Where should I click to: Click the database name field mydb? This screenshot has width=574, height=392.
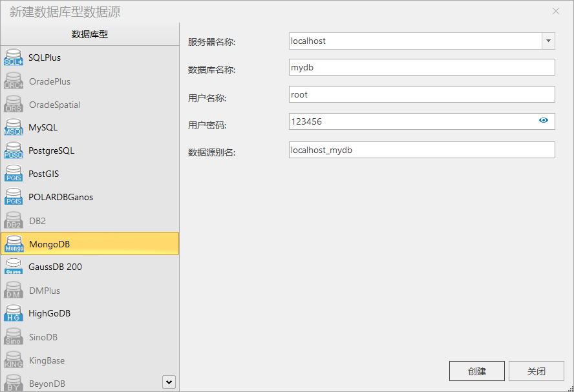[421, 67]
